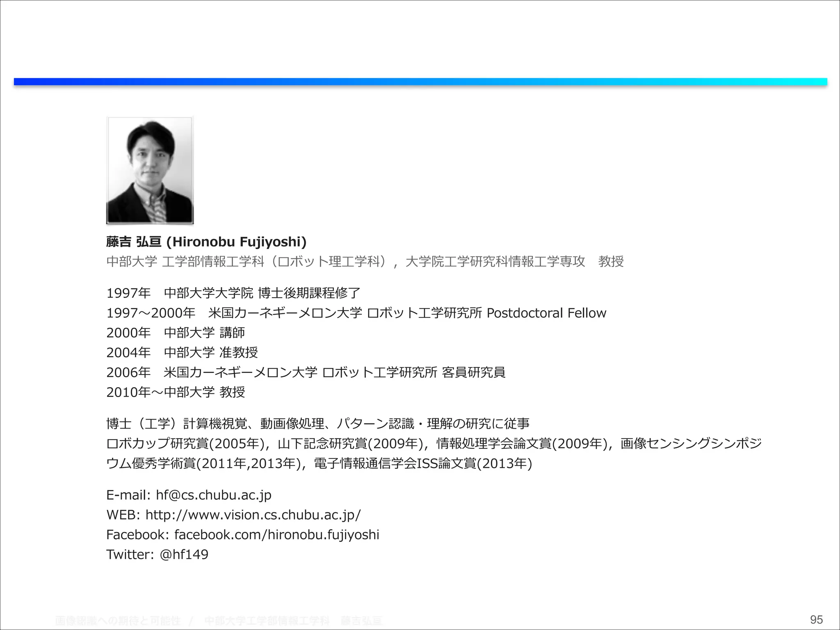
Task: Select the name heading 藤吉 弘亘 (Hironobu Fujiyoshi)
Action: coord(206,242)
